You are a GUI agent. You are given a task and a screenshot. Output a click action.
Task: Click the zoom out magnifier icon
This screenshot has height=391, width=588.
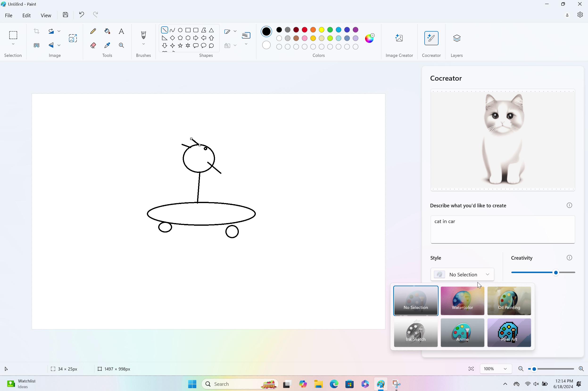coord(521,369)
